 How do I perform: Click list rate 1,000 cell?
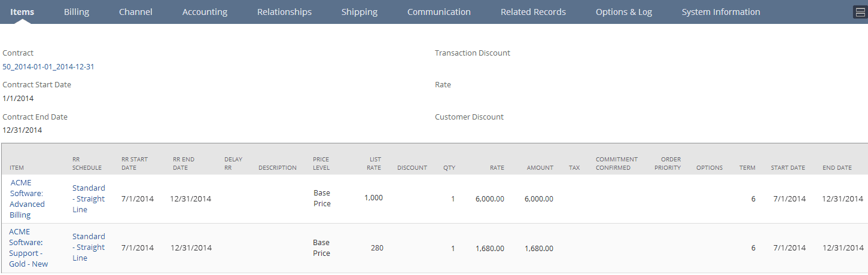373,198
